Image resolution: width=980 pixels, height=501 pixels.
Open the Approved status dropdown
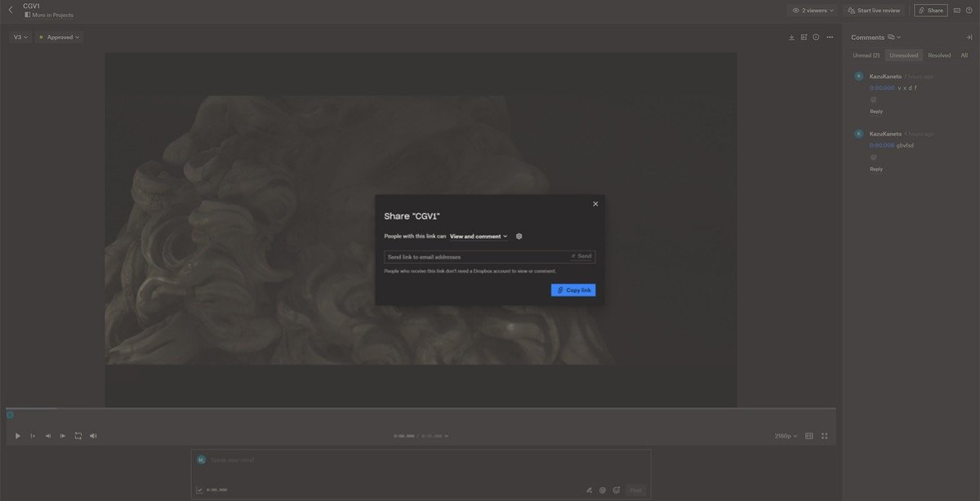pos(59,38)
